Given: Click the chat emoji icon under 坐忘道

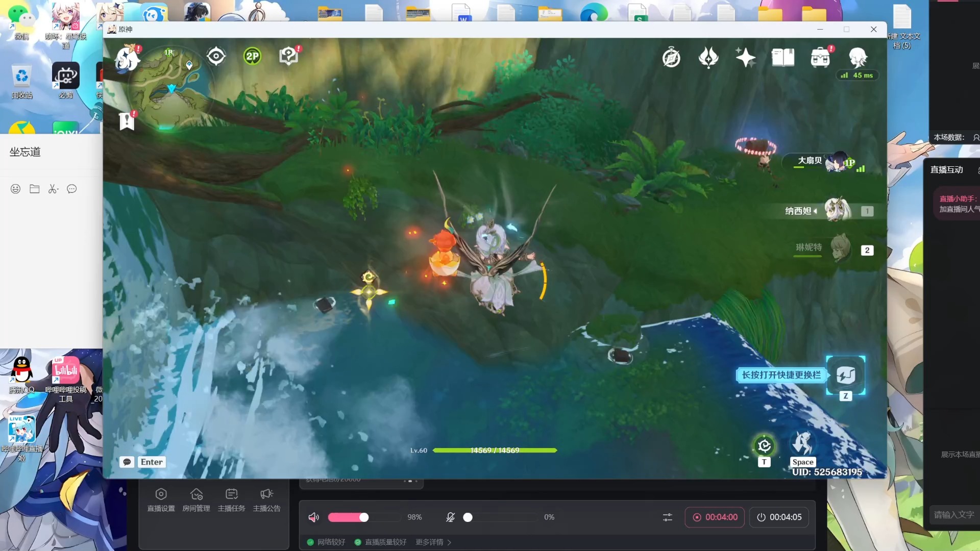Looking at the screenshot, I should (x=16, y=189).
